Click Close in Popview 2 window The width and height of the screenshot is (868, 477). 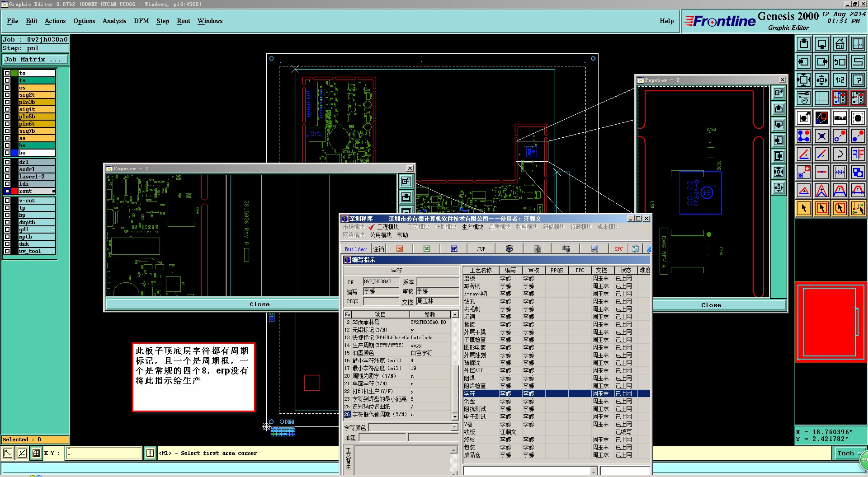point(711,305)
